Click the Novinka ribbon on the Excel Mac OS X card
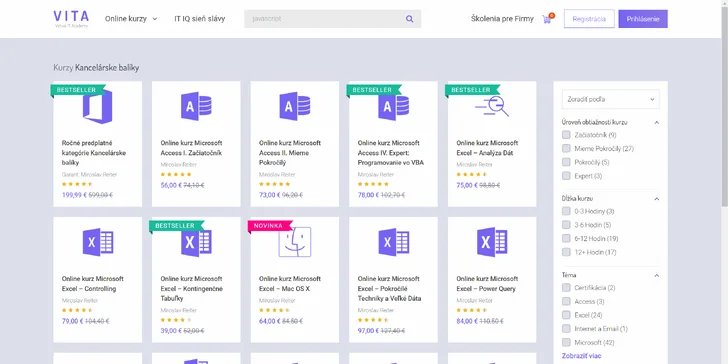 point(270,226)
